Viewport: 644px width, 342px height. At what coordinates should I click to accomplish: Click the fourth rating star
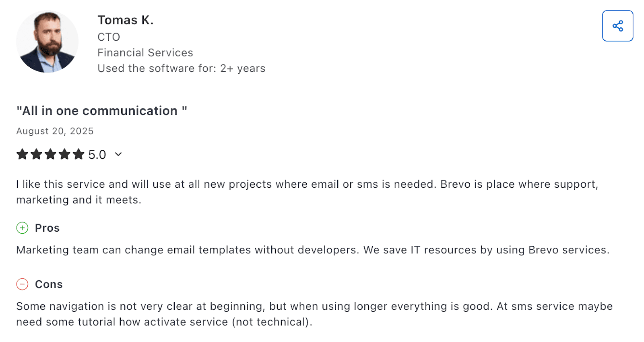pyautogui.click(x=64, y=154)
